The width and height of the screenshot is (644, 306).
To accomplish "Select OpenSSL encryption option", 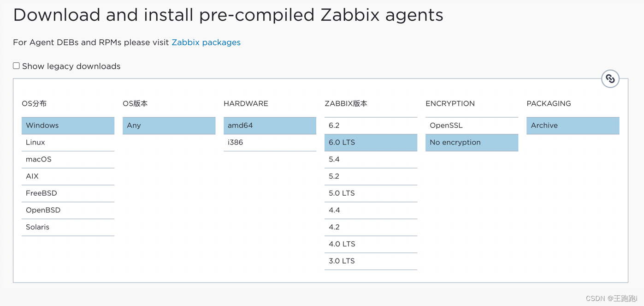I will tap(472, 125).
